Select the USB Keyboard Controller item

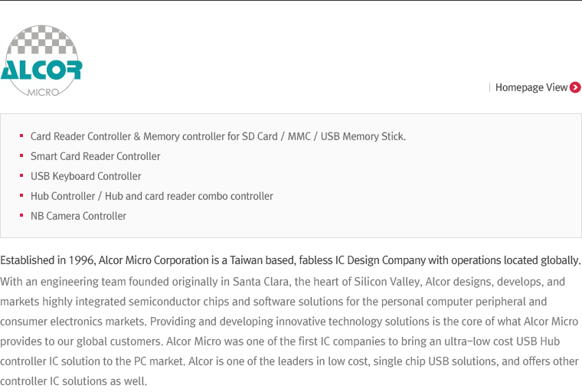(x=86, y=176)
